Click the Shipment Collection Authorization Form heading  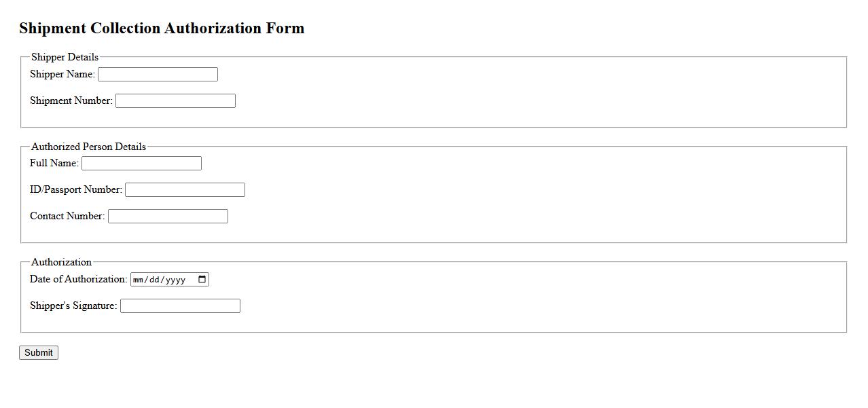click(162, 29)
